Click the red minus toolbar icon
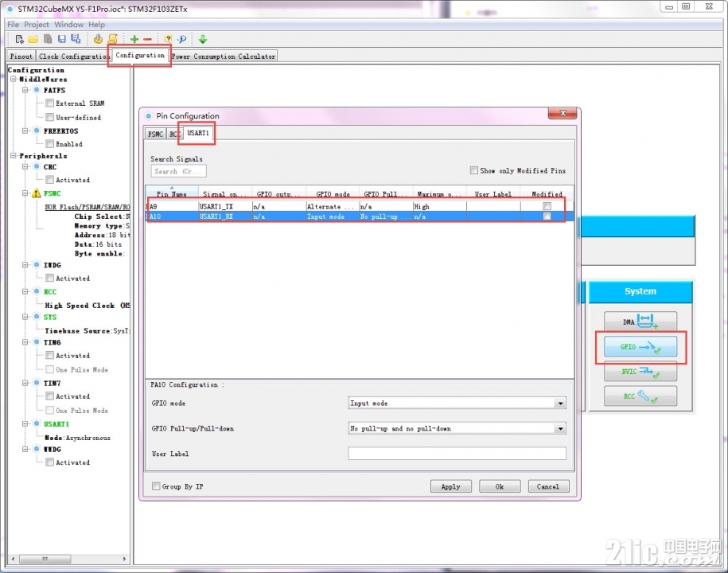The height and width of the screenshot is (573, 728). pos(148,40)
